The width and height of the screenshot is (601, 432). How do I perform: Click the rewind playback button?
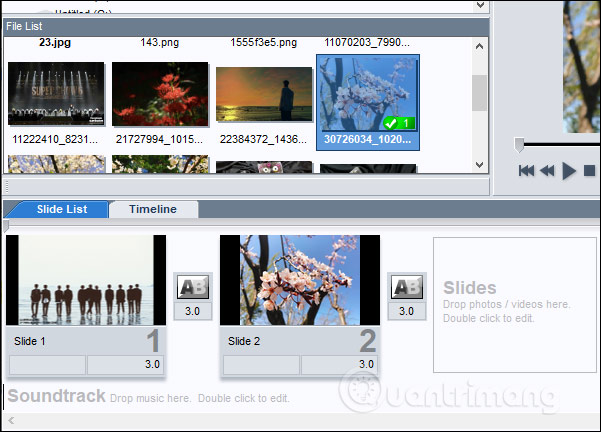(547, 171)
